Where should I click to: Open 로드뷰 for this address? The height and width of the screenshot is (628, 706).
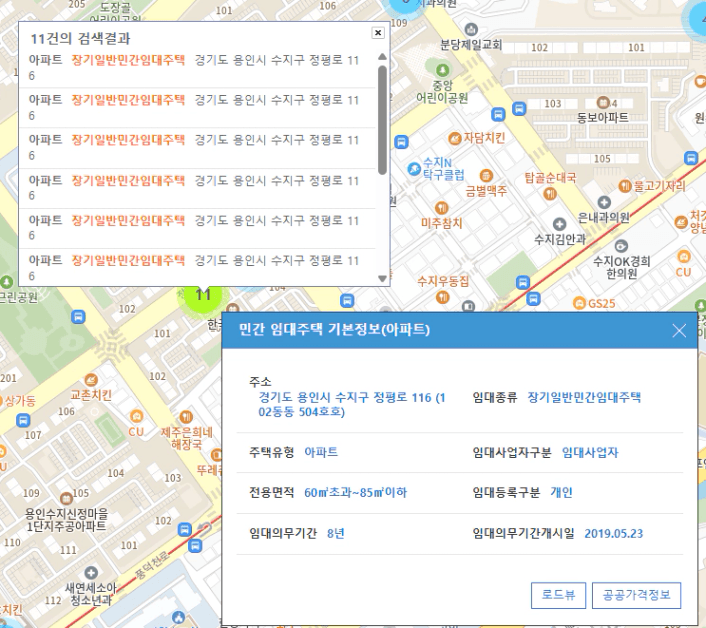pos(558,595)
